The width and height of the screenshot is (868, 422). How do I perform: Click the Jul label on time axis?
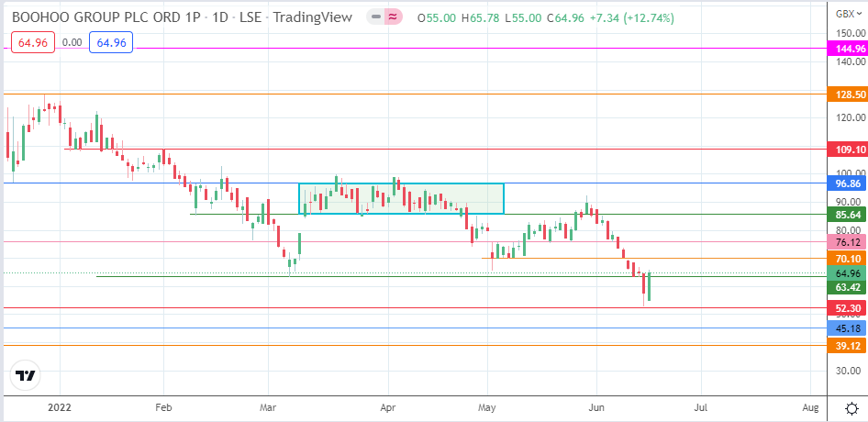(x=701, y=408)
